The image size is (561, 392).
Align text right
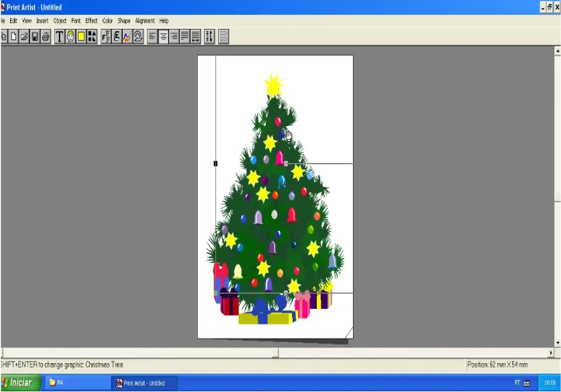click(x=174, y=36)
